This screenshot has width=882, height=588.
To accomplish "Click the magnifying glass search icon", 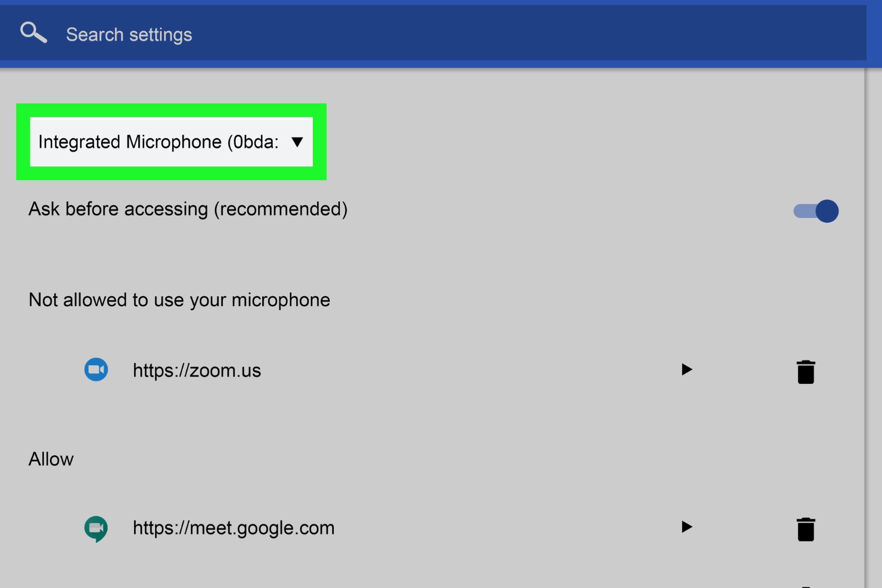I will pos(33,33).
